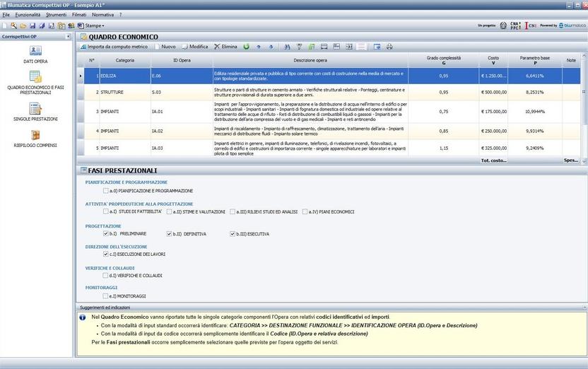This screenshot has width=588, height=369.
Task: Open the Funzionalità menu
Action: tap(28, 14)
